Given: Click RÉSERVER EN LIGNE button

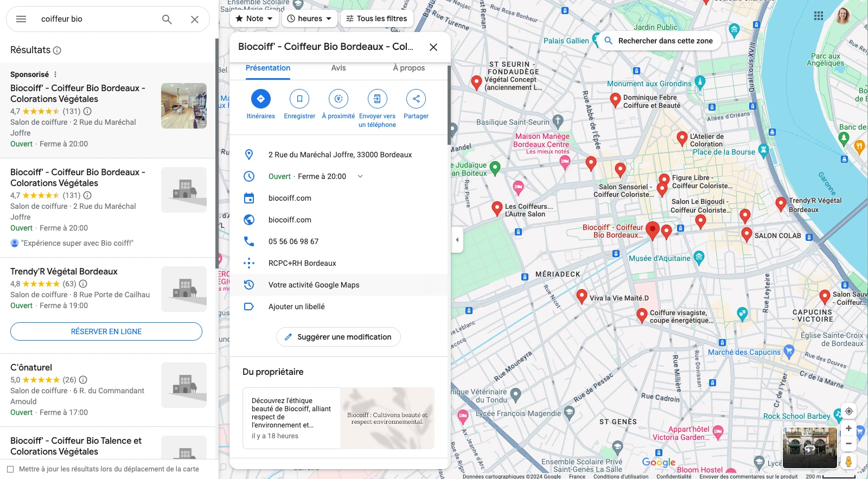Looking at the screenshot, I should coord(106,331).
